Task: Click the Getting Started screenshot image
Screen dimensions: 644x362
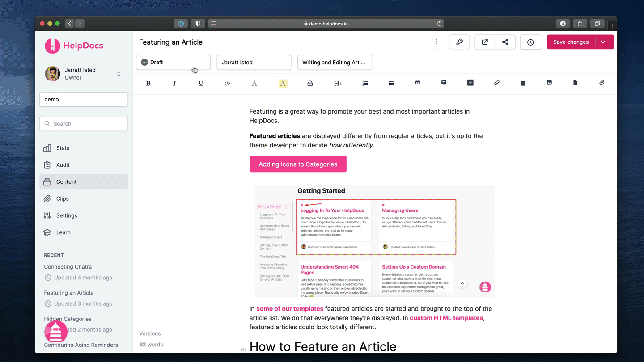Action: (x=375, y=241)
